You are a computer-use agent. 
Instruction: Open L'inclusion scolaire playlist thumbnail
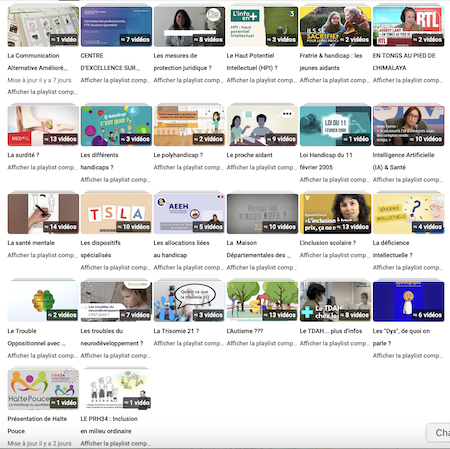[x=335, y=214]
